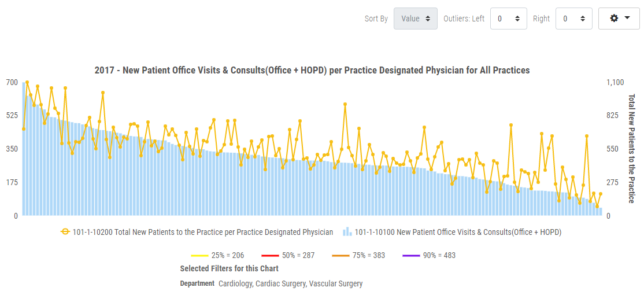Click the Outliers Right stepper arrows
This screenshot has height=291, width=644.
(583, 19)
